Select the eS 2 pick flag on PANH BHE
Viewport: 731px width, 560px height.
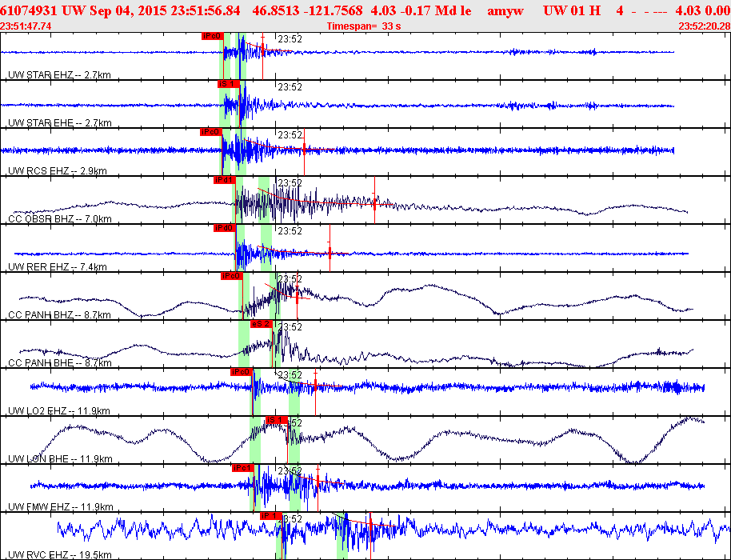point(261,324)
